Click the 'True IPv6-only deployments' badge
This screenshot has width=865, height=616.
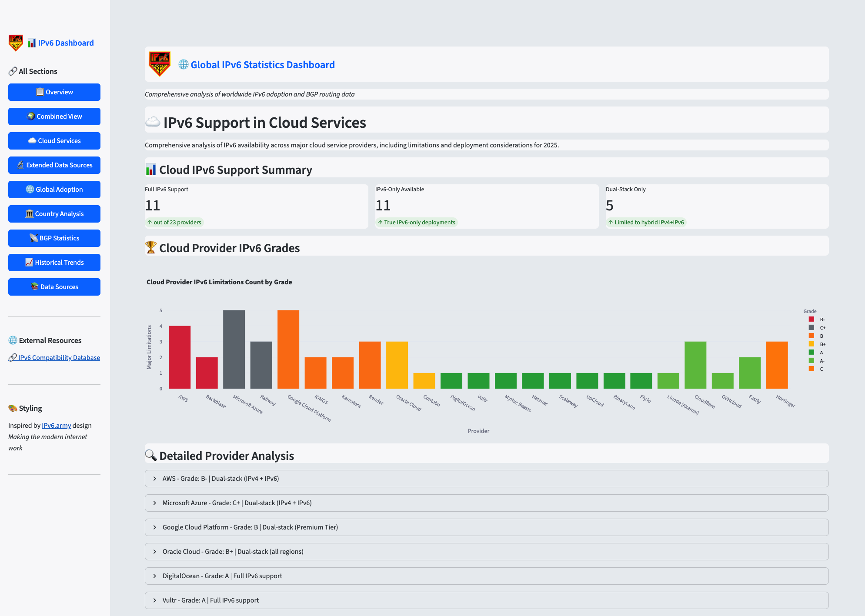tap(417, 222)
